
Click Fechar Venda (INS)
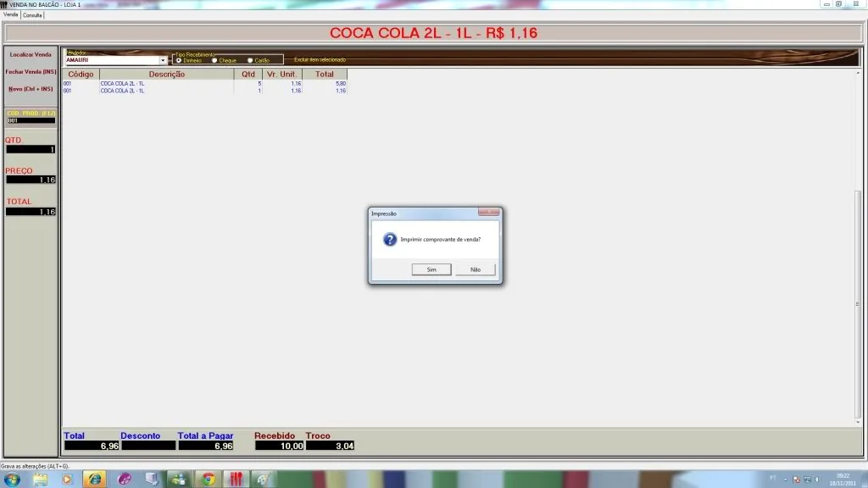coord(31,72)
